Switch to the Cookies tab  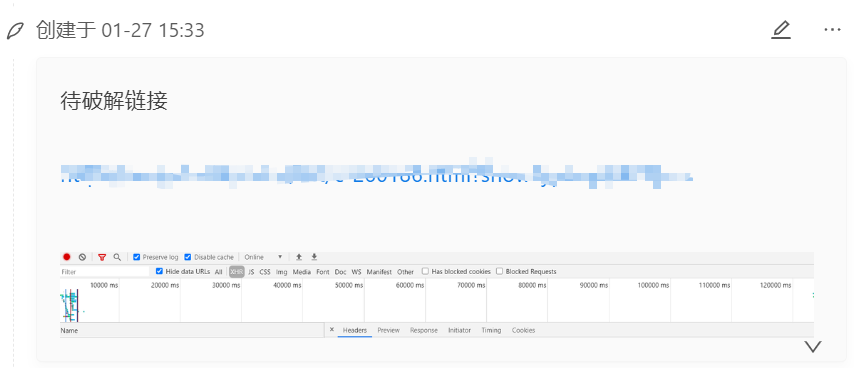523,330
